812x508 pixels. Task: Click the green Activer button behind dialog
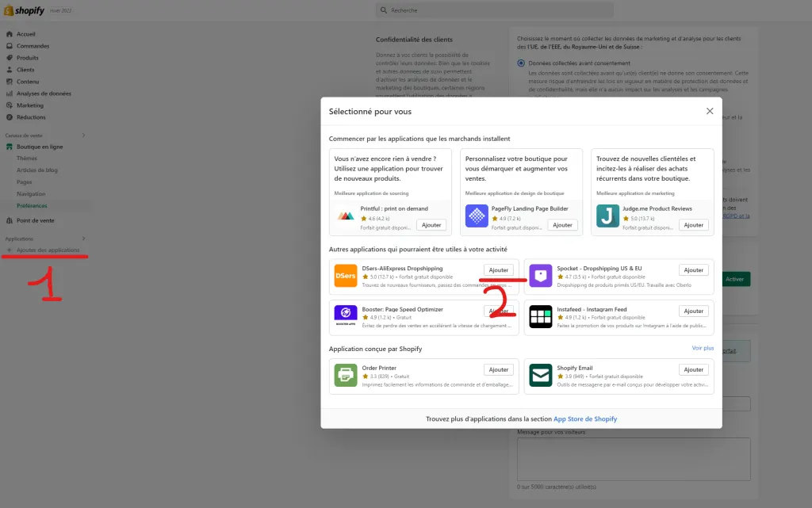(735, 279)
